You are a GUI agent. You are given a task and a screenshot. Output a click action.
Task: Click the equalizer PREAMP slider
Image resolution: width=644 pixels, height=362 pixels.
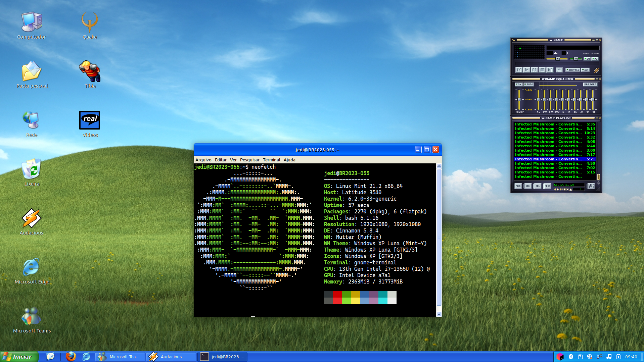pos(519,100)
